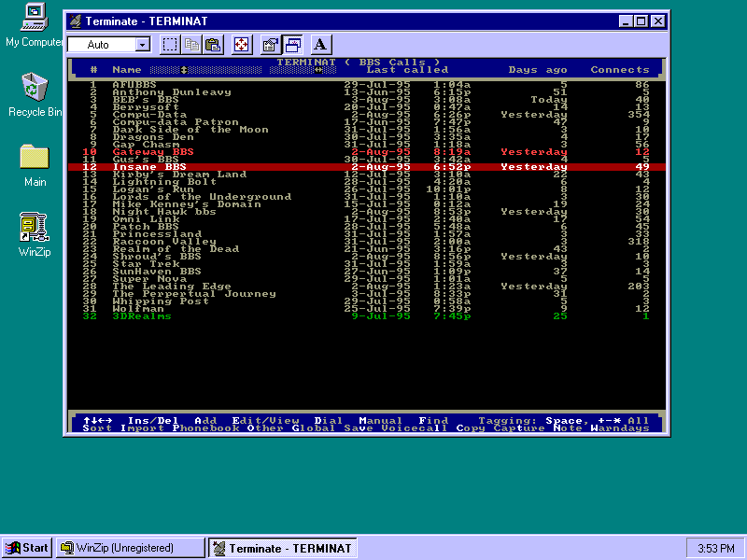The height and width of the screenshot is (560, 747).
Task: Switch to WinZip (Unregistered) taskbar button
Action: click(x=130, y=548)
